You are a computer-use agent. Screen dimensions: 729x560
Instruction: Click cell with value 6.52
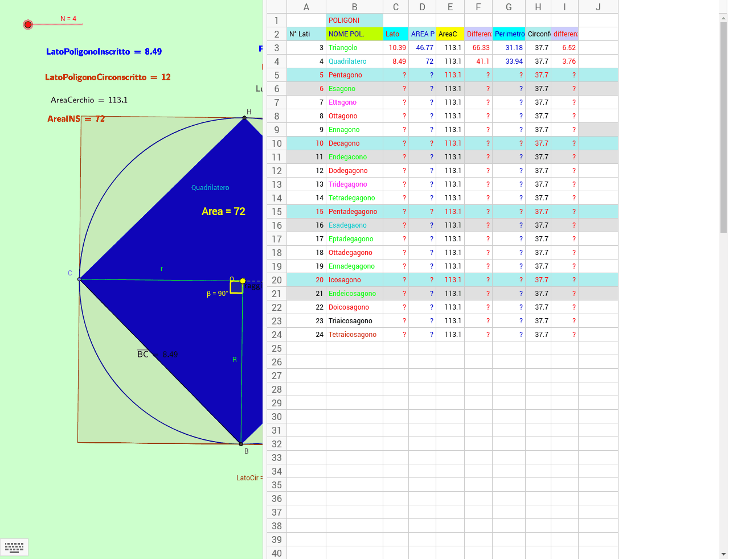click(565, 48)
